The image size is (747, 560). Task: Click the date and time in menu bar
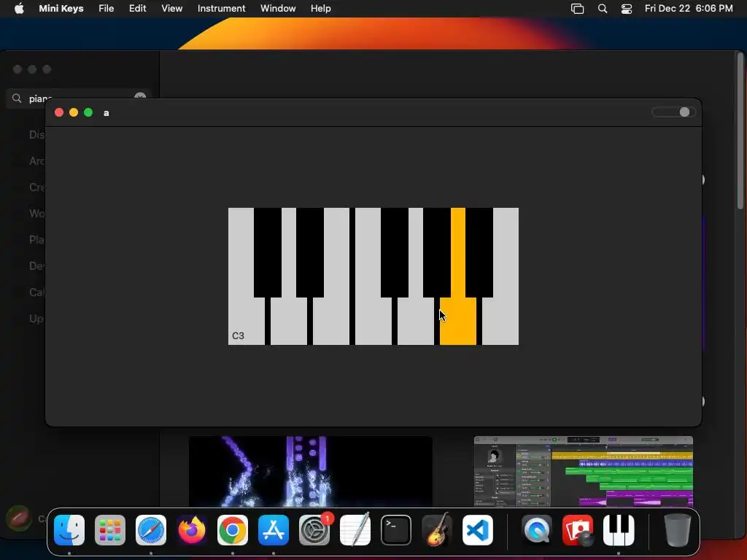(x=689, y=9)
